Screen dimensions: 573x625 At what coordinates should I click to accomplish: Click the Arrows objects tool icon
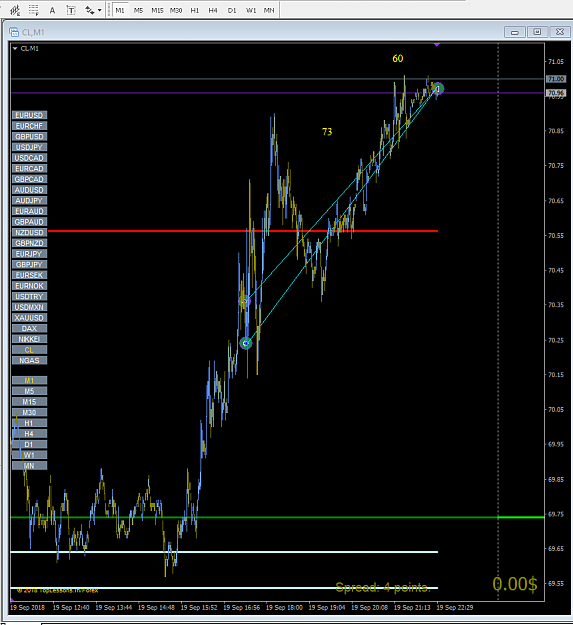[90, 10]
